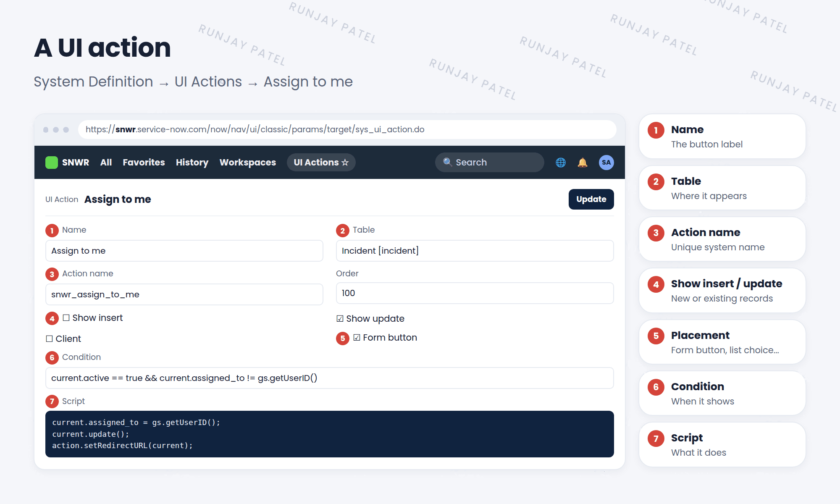Click the 'A UI action' page title
This screenshot has width=840, height=504.
(102, 47)
